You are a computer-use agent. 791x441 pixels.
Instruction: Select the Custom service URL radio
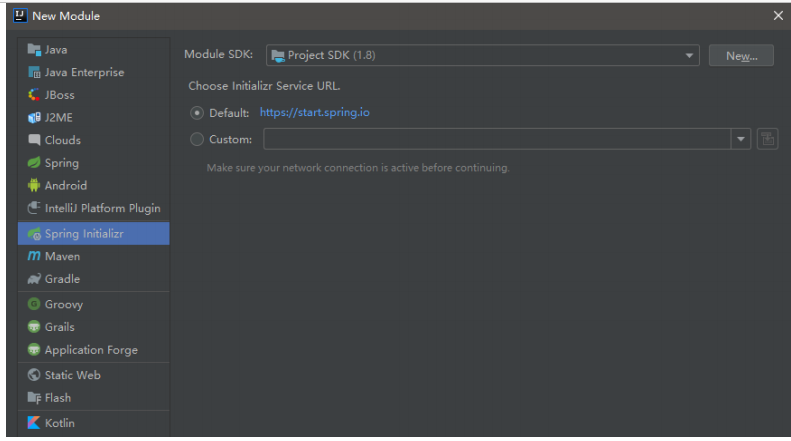pos(197,139)
